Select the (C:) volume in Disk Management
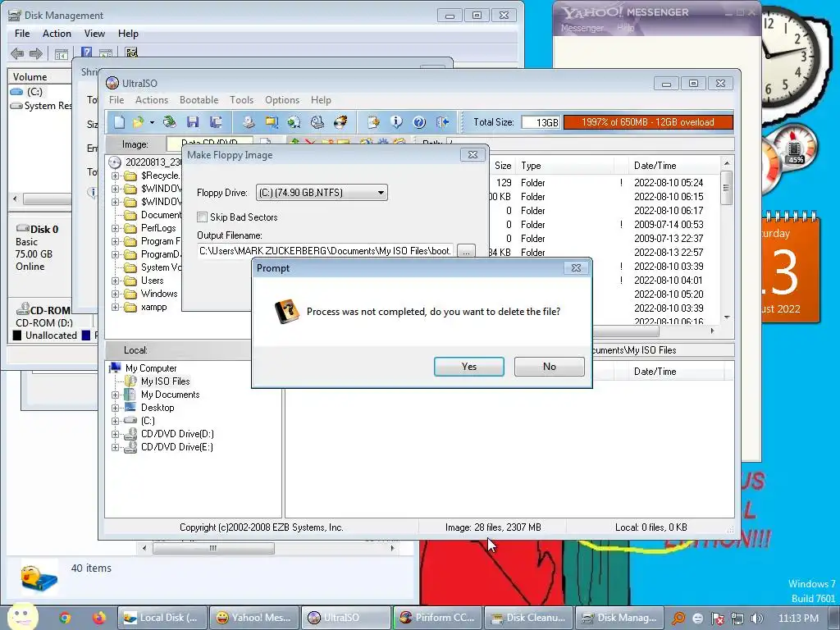The width and height of the screenshot is (840, 630). 34,92
